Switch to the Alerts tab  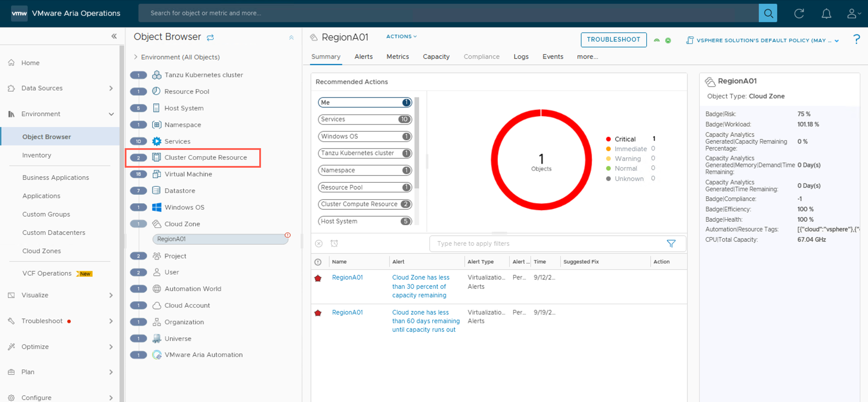click(x=363, y=57)
